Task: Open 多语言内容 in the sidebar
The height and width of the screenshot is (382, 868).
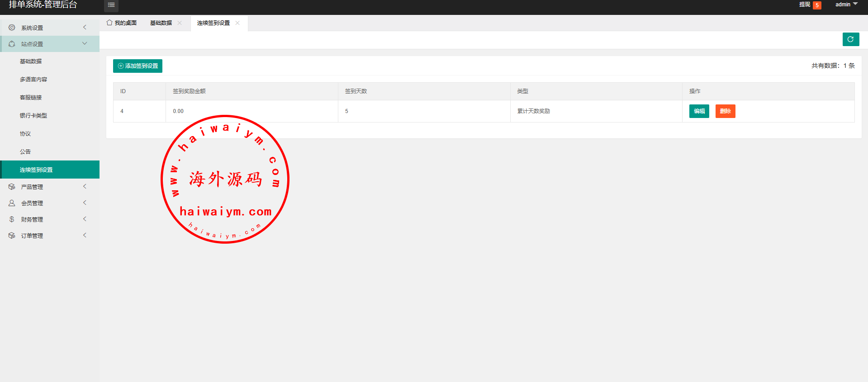Action: click(x=33, y=80)
